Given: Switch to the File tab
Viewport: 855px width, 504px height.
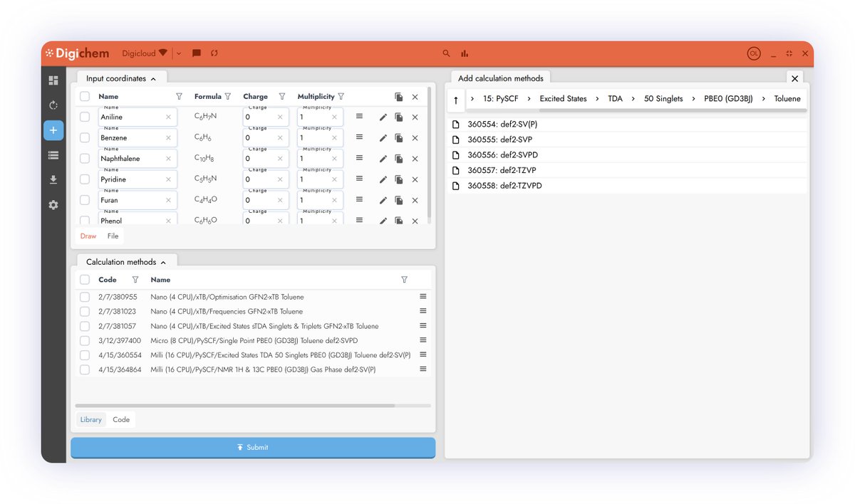Looking at the screenshot, I should point(113,236).
